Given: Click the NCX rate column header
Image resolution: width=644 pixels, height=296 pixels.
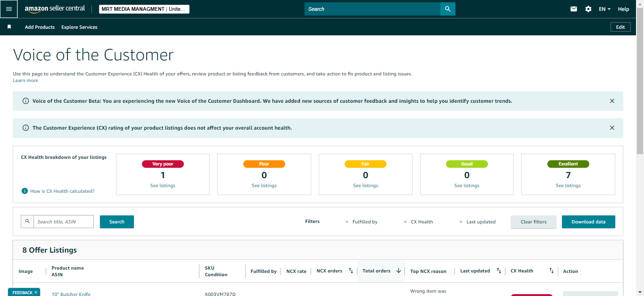Looking at the screenshot, I should [296, 271].
